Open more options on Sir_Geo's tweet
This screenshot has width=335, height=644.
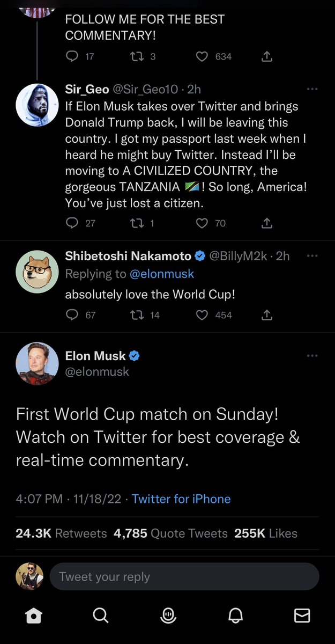pyautogui.click(x=312, y=90)
